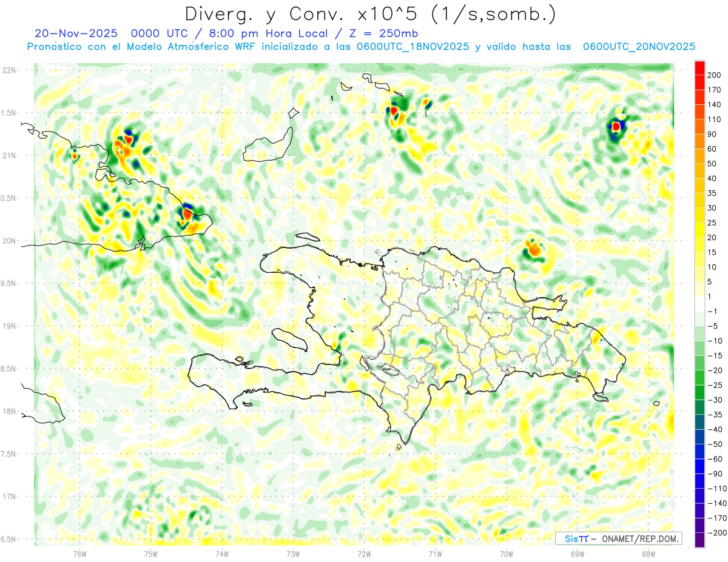Click the red top swatch of the color bar
The image size is (728, 562).
point(699,67)
